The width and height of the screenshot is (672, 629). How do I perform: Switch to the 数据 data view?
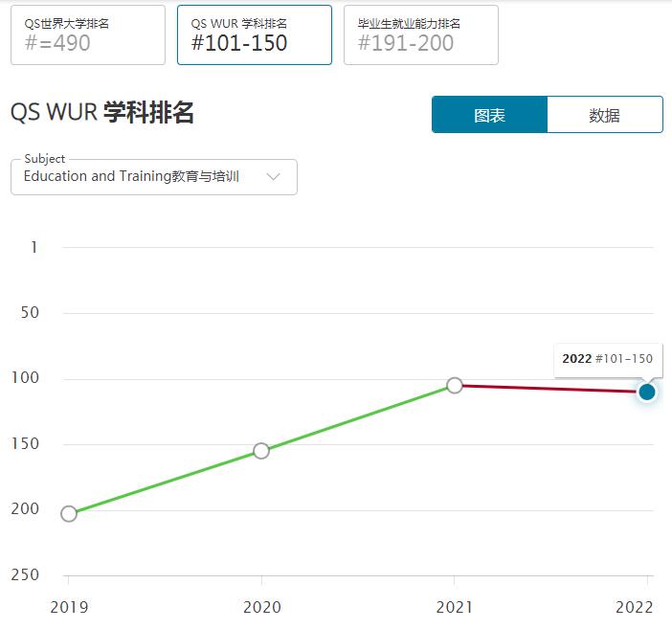point(604,115)
